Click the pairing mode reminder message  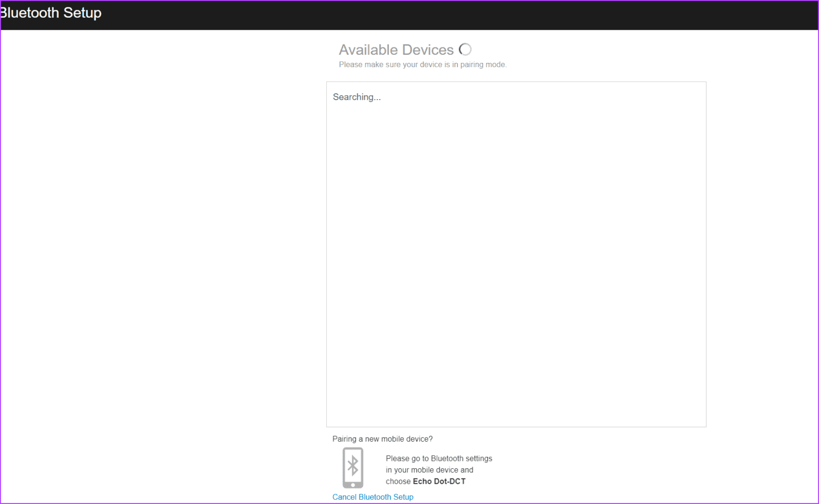click(422, 64)
